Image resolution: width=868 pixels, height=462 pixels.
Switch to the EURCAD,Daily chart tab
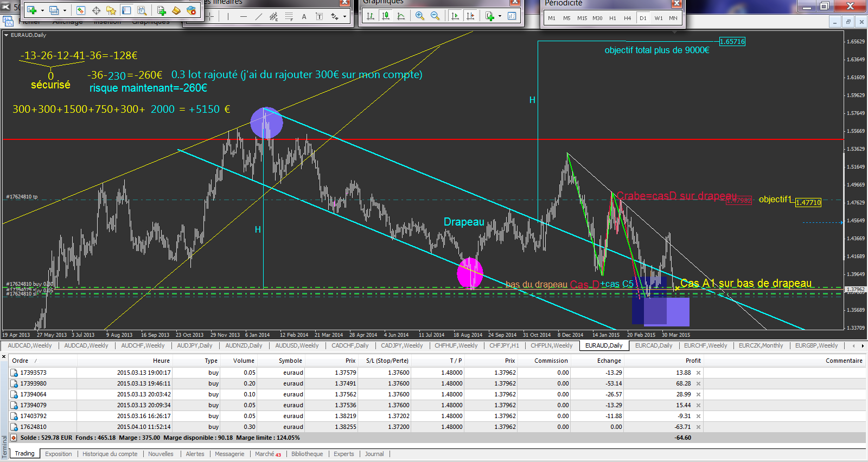(653, 345)
